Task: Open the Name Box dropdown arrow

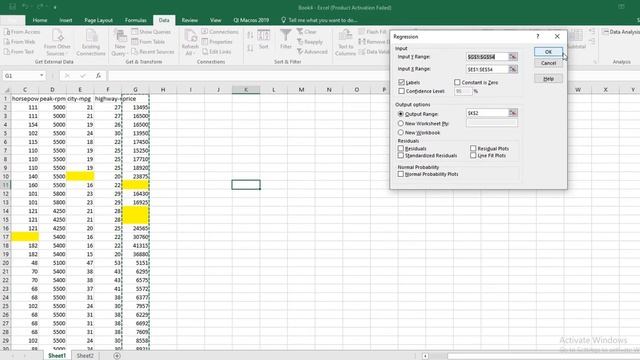Action: point(41,76)
